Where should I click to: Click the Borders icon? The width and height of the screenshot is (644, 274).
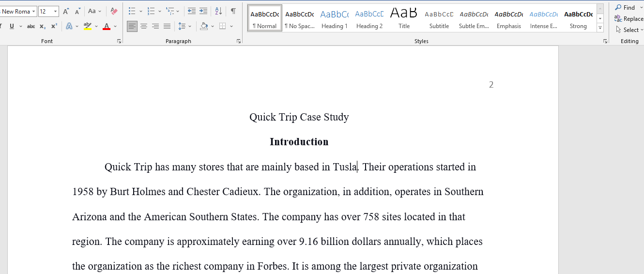coord(222,26)
